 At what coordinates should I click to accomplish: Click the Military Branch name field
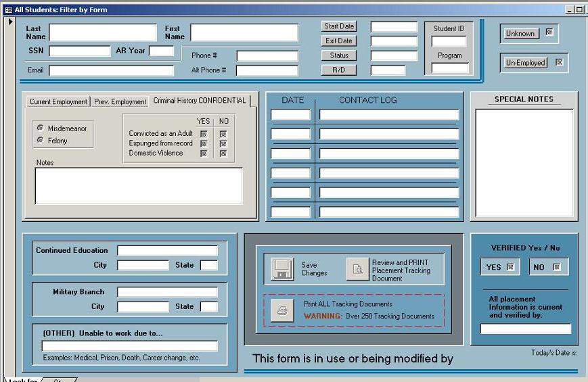tap(167, 292)
